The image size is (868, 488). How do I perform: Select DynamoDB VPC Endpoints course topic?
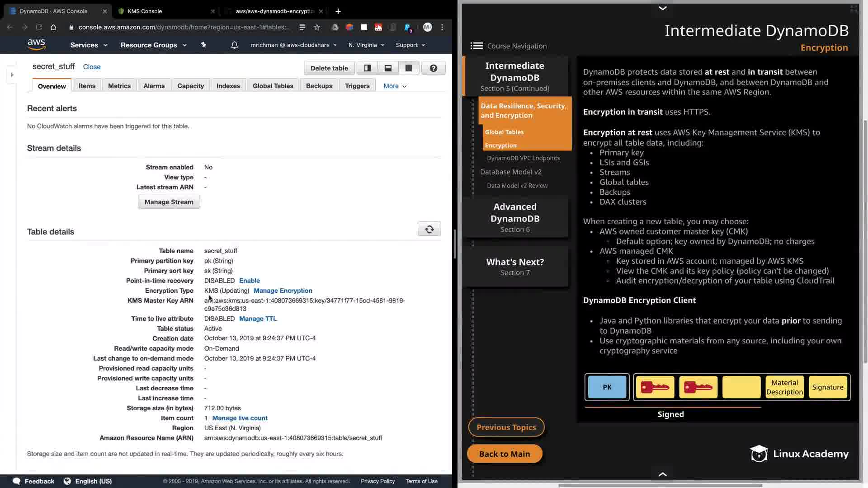coord(523,158)
